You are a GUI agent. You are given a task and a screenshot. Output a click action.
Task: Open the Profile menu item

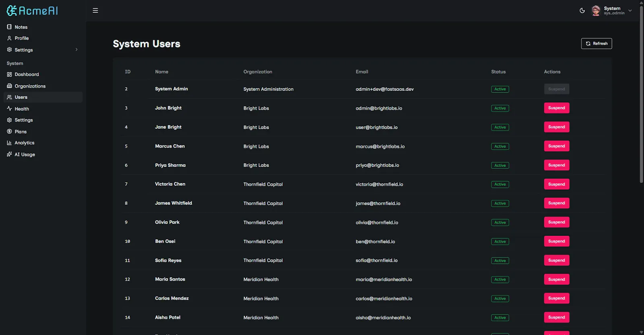tap(43, 38)
